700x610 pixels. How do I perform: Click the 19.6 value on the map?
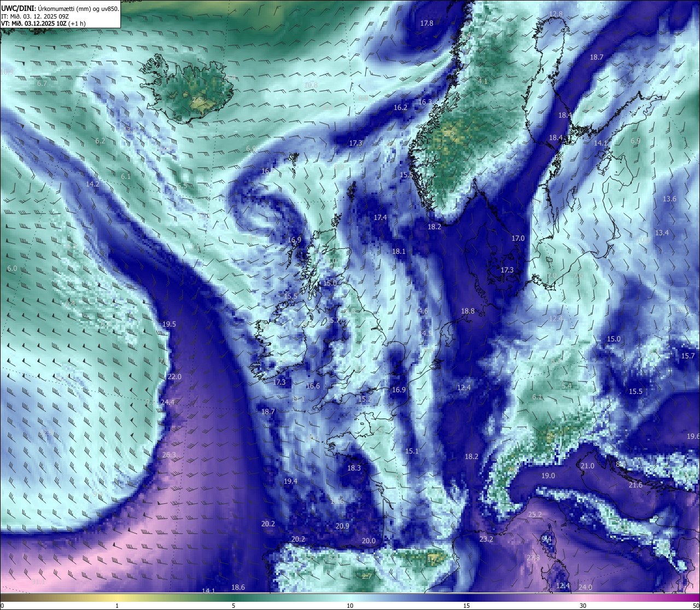tap(693, 437)
